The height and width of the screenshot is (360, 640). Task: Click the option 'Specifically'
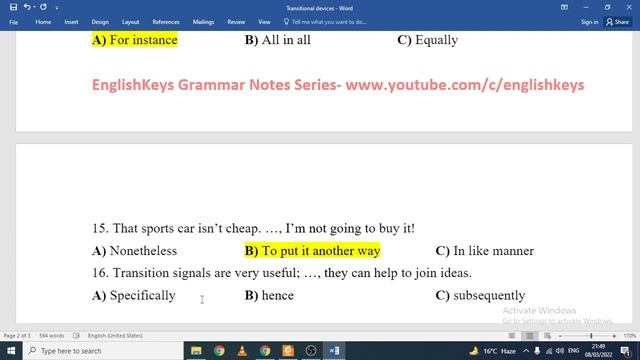click(134, 295)
